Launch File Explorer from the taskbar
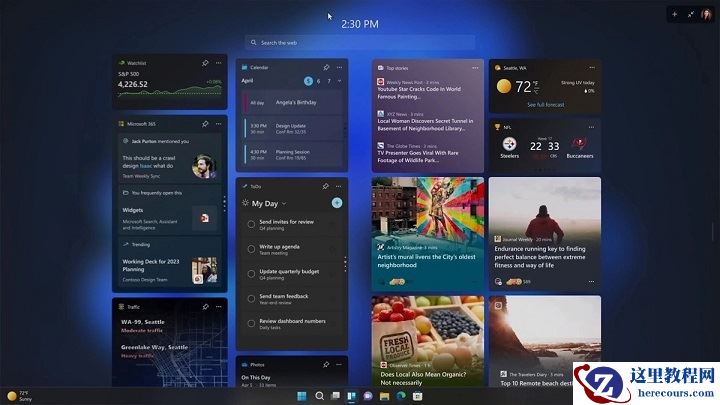720x405 pixels. pyautogui.click(x=384, y=396)
